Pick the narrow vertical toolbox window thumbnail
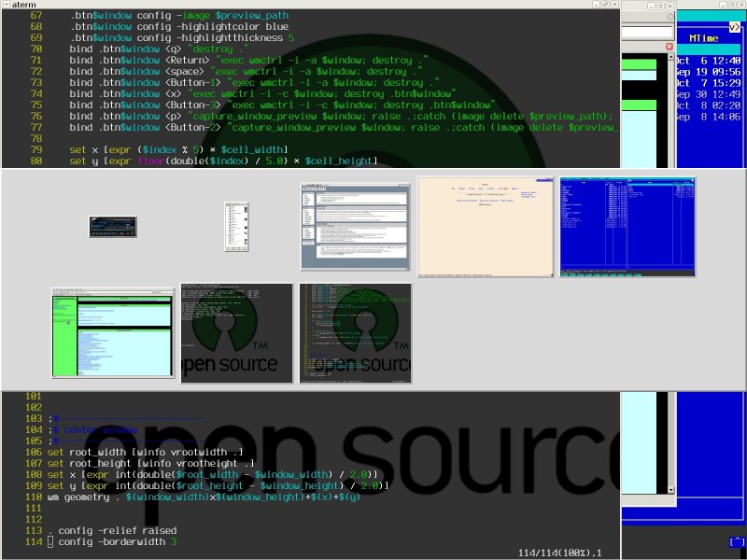The image size is (747, 560). [237, 227]
